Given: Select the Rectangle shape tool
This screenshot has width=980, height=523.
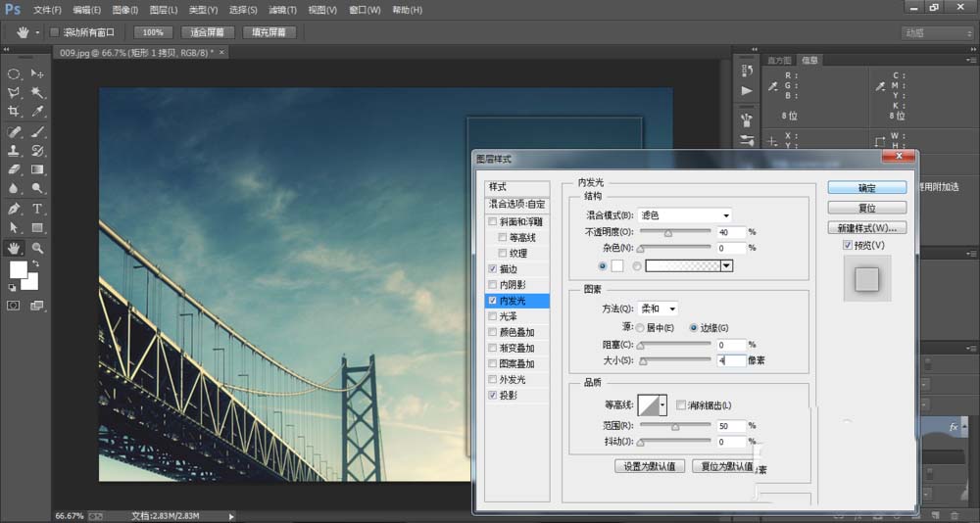Looking at the screenshot, I should pos(37,227).
